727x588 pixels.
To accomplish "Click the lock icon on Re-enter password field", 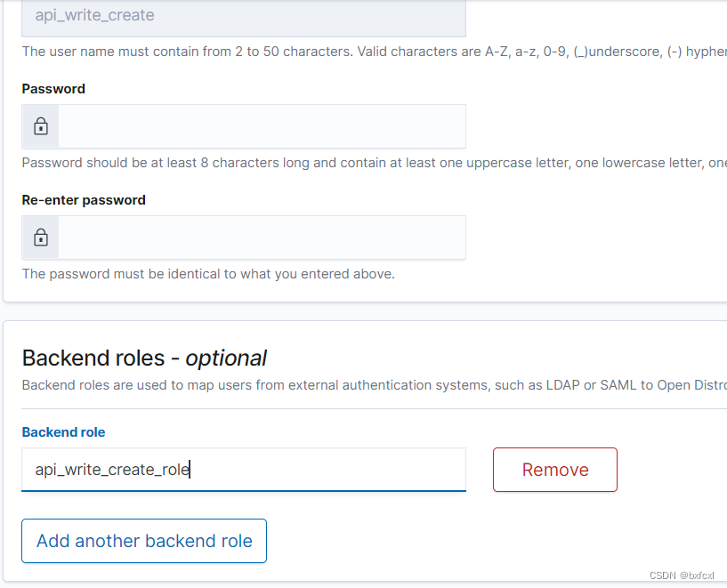I will (39, 237).
